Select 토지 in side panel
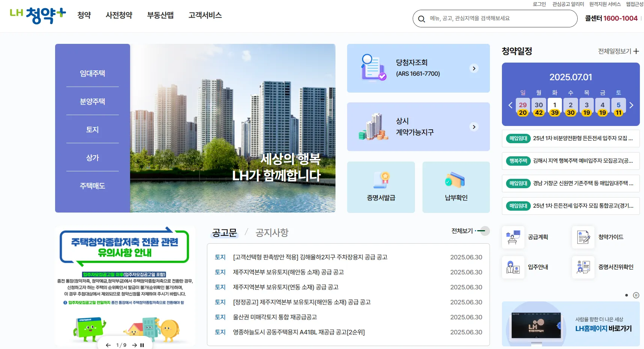Screen dimensions: 644x349 [x=93, y=130]
